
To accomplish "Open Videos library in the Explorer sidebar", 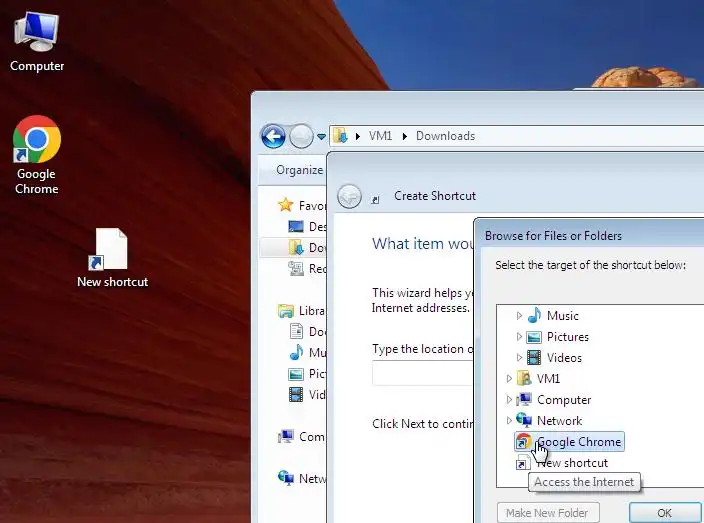I will click(308, 395).
